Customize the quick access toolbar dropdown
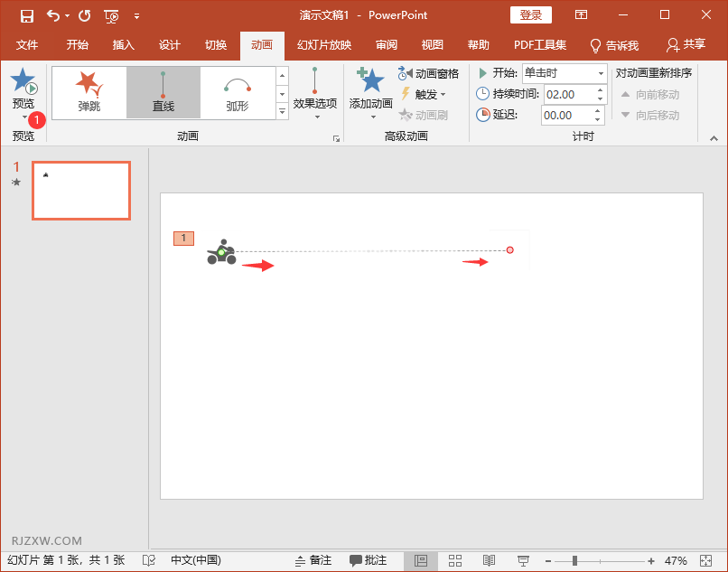This screenshot has height=572, width=728. tap(136, 16)
